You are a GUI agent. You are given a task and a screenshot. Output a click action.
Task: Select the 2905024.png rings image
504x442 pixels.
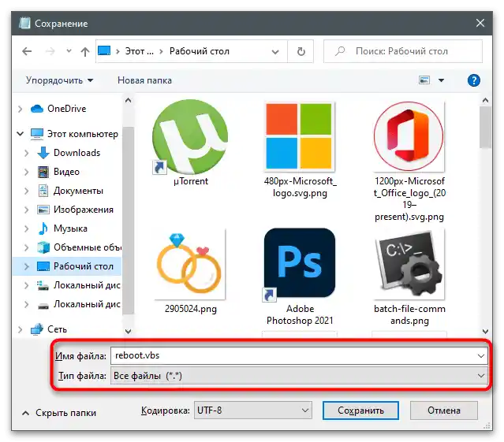click(191, 271)
